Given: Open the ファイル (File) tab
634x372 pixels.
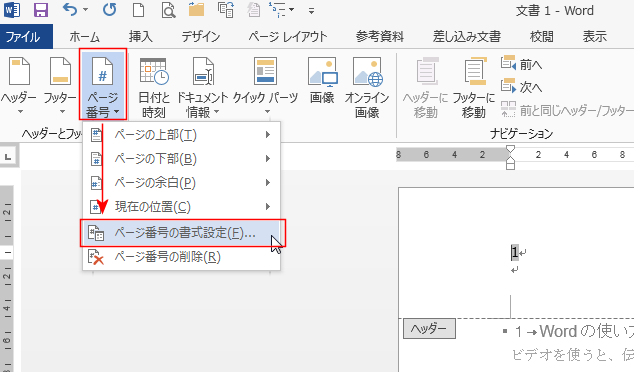Looking at the screenshot, I should click(26, 37).
